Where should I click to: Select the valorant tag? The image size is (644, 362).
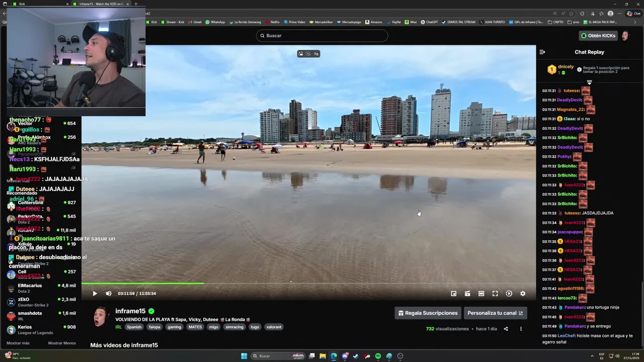point(274,327)
